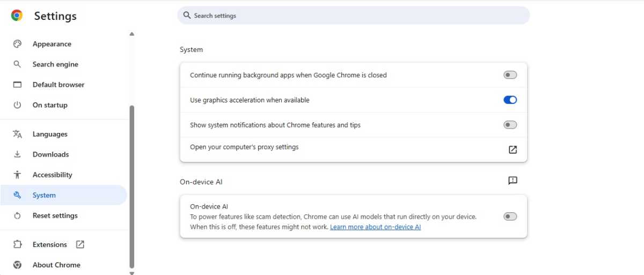Image resolution: width=644 pixels, height=275 pixels.
Task: Click the Default browser window icon
Action: pyautogui.click(x=17, y=85)
